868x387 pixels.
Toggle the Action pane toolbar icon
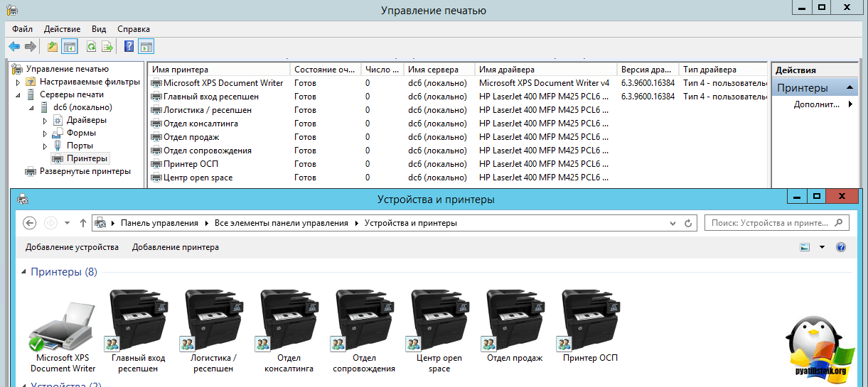click(x=146, y=47)
